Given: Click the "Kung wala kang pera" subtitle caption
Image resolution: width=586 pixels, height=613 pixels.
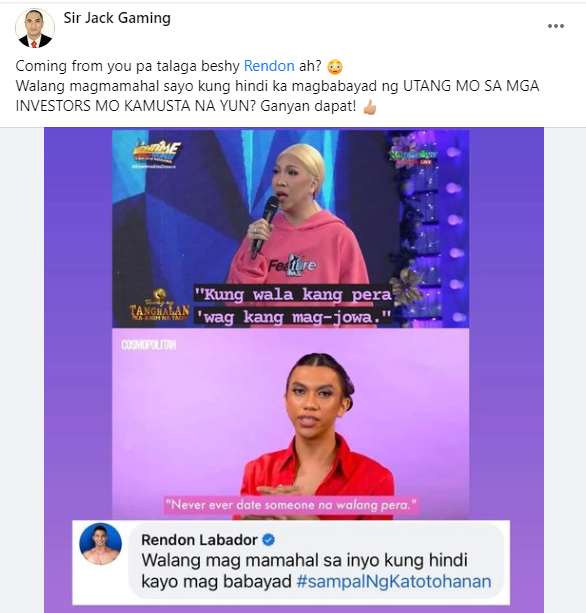Looking at the screenshot, I should 293,305.
